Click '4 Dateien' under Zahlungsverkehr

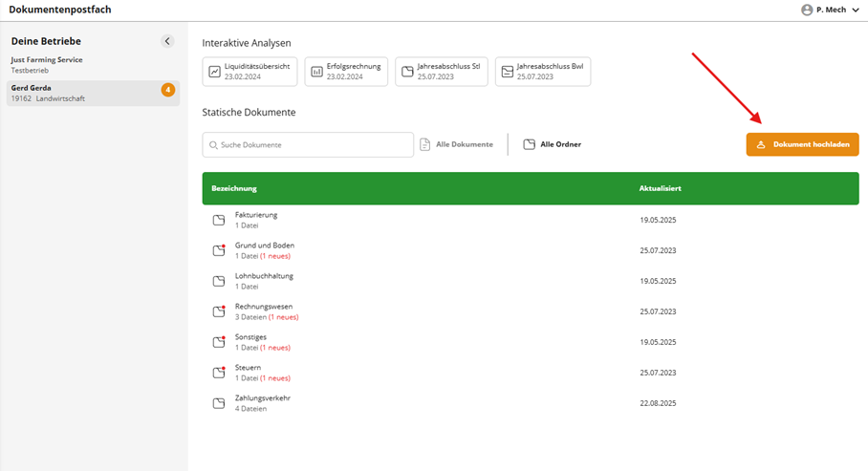coord(250,409)
